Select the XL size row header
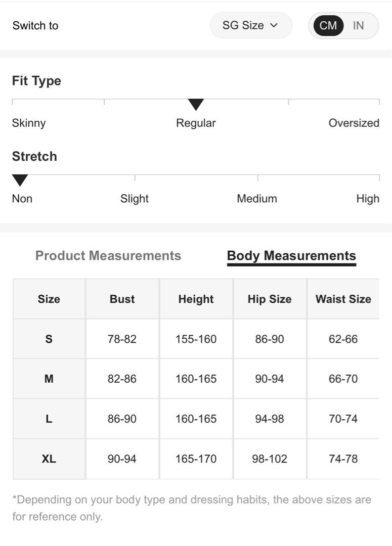 49,459
